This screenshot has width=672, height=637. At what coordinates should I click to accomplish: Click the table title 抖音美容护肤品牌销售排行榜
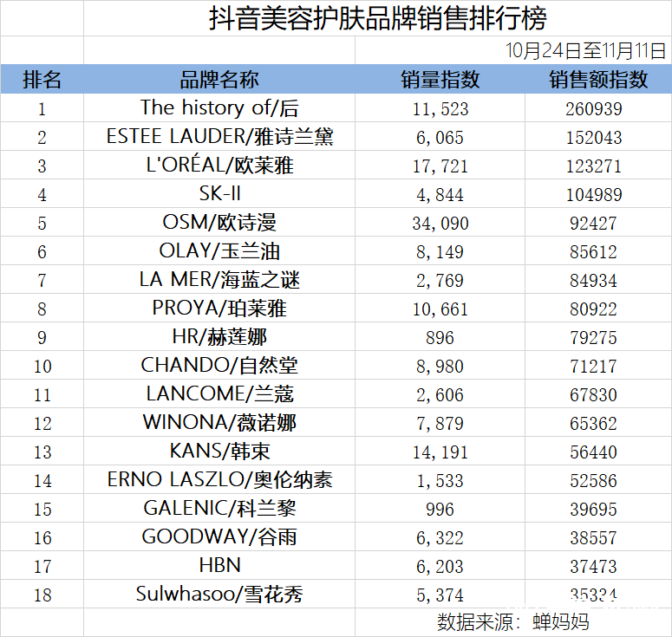tap(378, 18)
